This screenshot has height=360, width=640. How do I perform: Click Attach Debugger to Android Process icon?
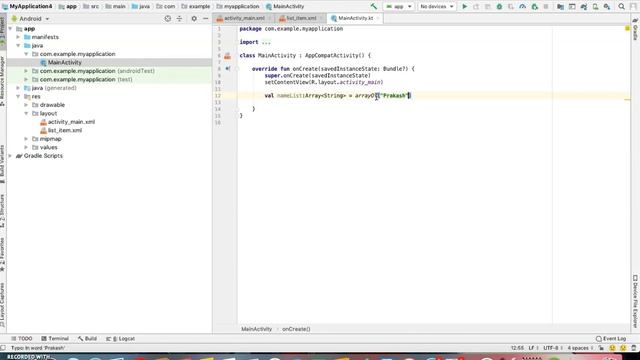pos(534,7)
